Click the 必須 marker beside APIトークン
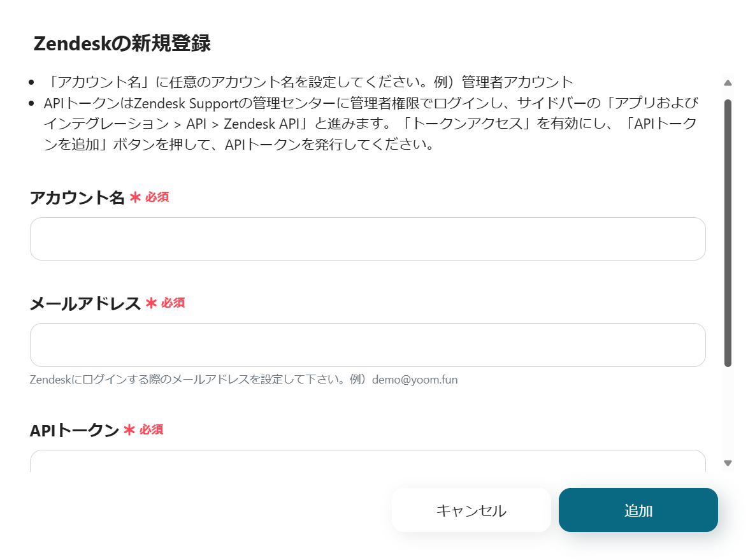Screen dimensions: 748x560 click(152, 430)
